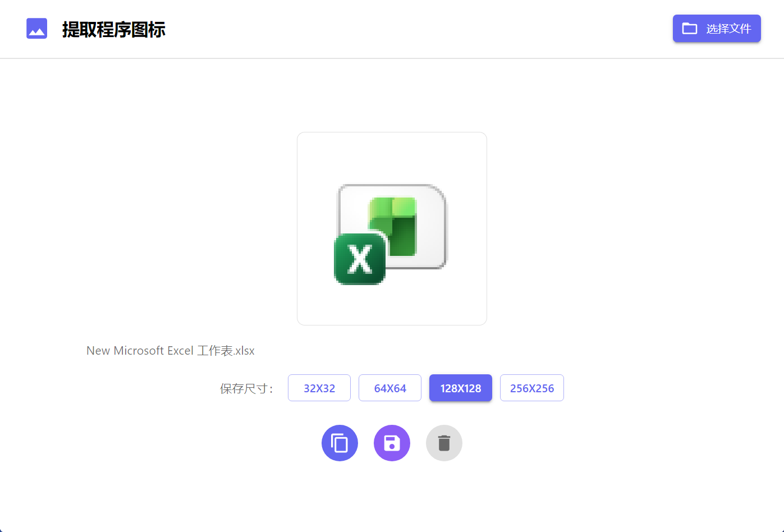Screen dimensions: 784x532
Task: Save the icon using the floppy disk button
Action: 392,443
